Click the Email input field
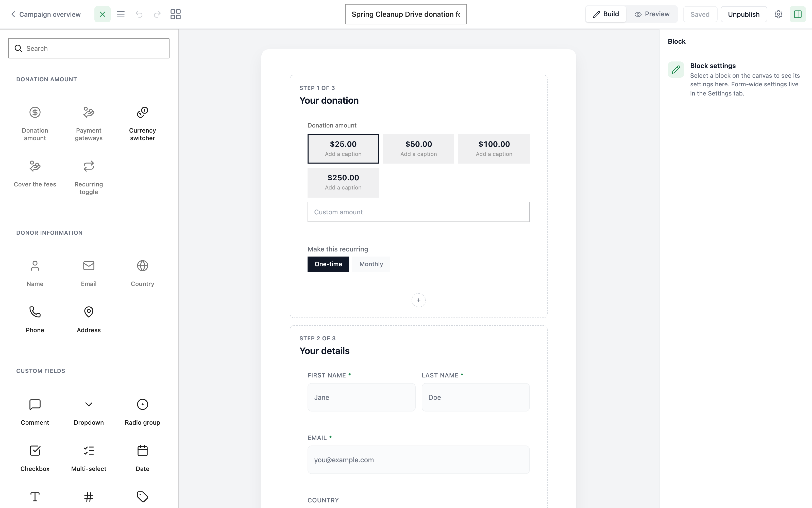 coord(418,460)
